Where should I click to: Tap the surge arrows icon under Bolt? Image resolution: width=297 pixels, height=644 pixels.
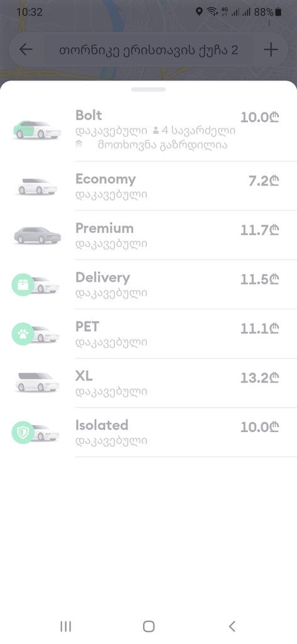pos(79,144)
